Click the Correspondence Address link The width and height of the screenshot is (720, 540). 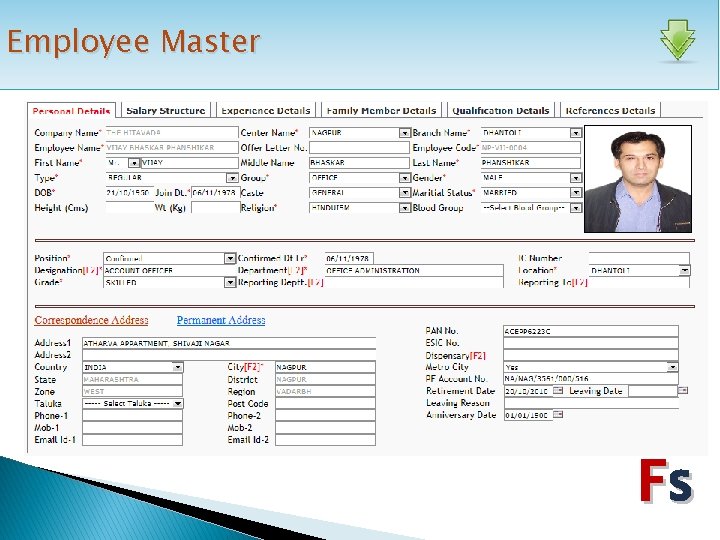pos(91,320)
